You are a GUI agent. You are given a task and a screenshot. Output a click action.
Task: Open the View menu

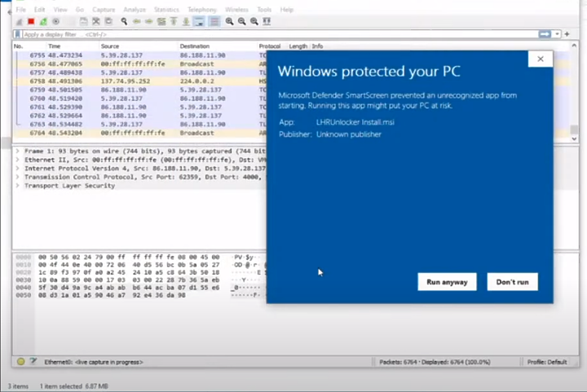[x=60, y=9]
